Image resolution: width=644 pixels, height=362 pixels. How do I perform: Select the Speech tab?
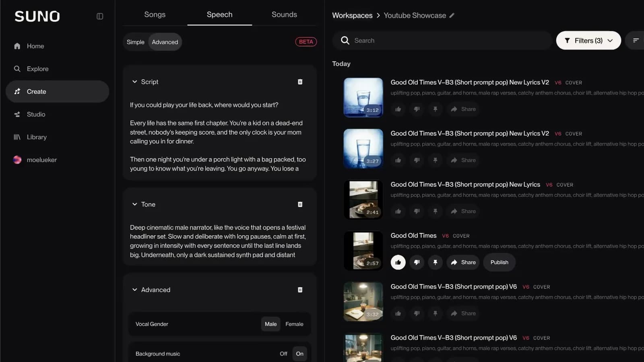click(x=220, y=14)
